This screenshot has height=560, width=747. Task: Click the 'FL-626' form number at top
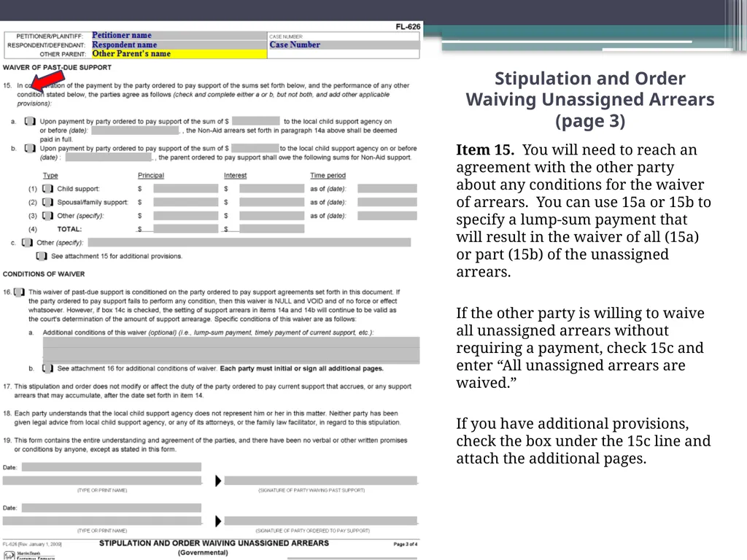[x=408, y=27]
